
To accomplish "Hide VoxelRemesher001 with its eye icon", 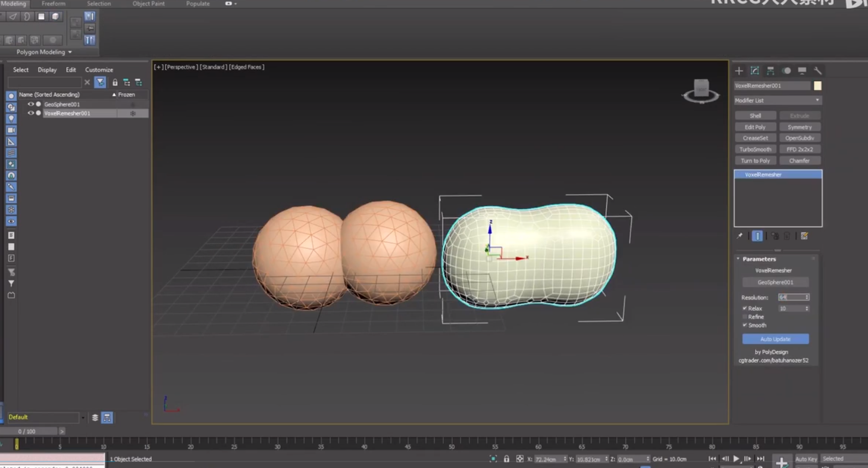I will click(31, 113).
